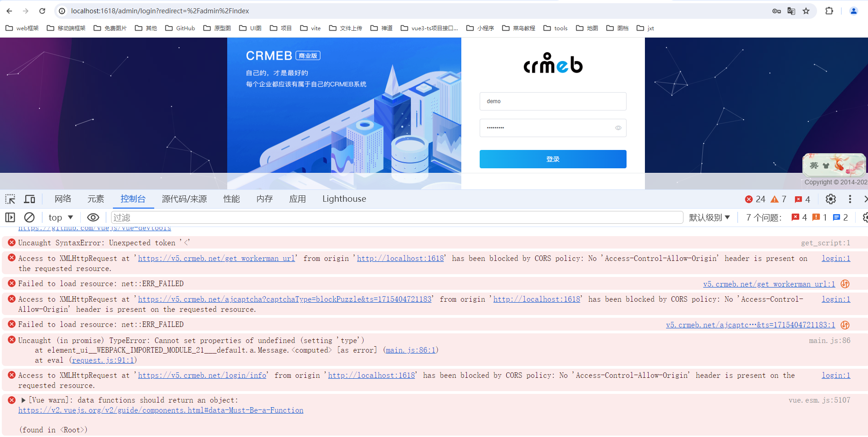868x437 pixels.
Task: Open the Lighthouse tab
Action: point(344,199)
